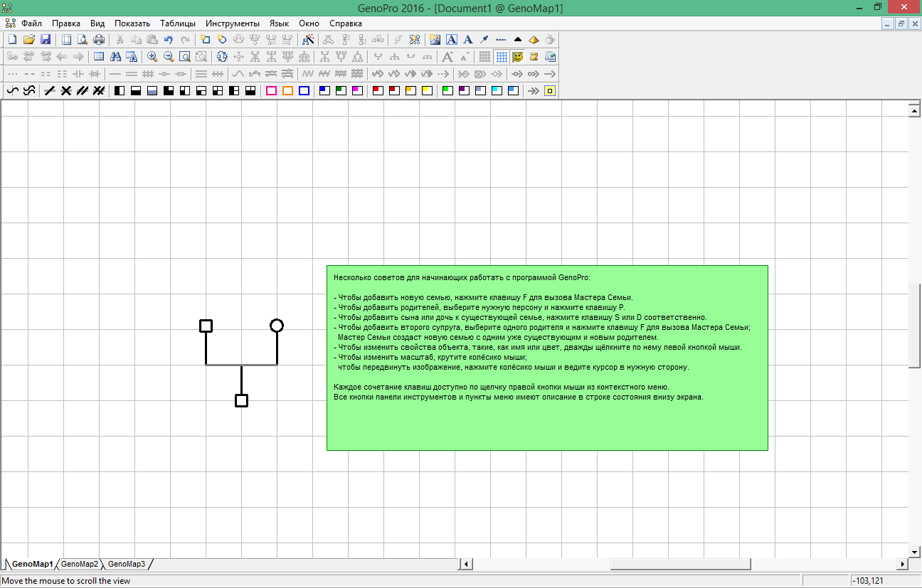Click the horizontal scrollbar left arrow
The image size is (922, 588).
(x=467, y=564)
